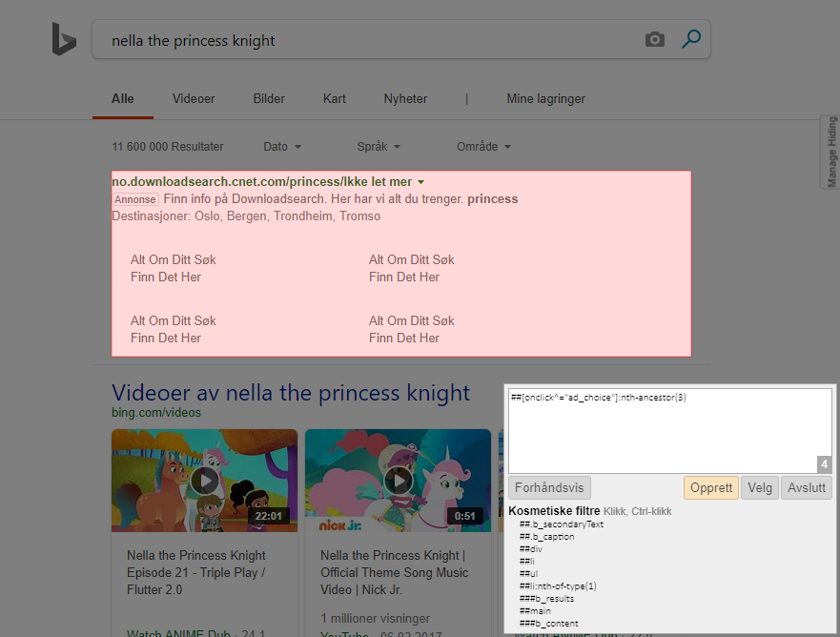Click the Opprett create button
The width and height of the screenshot is (840, 637).
711,487
